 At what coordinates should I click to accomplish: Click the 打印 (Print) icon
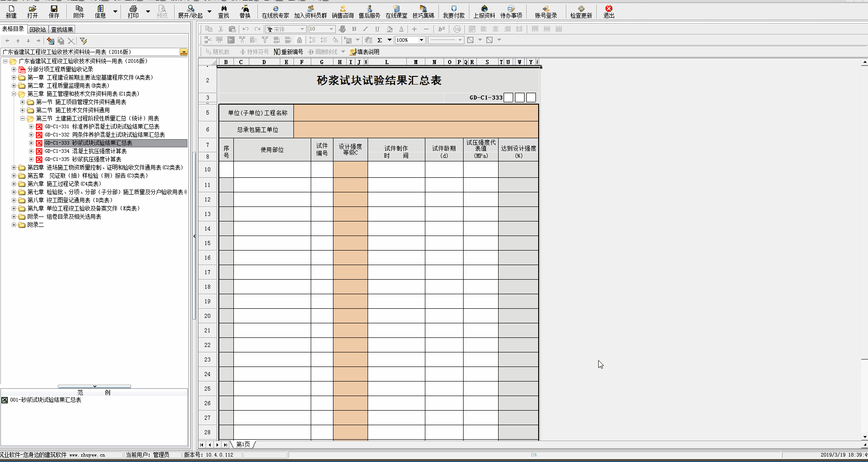point(133,11)
